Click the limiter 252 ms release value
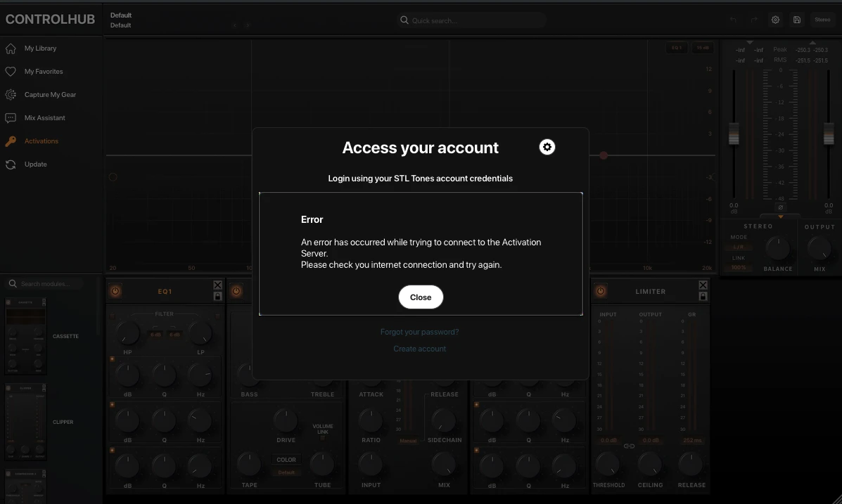 pos(692,441)
